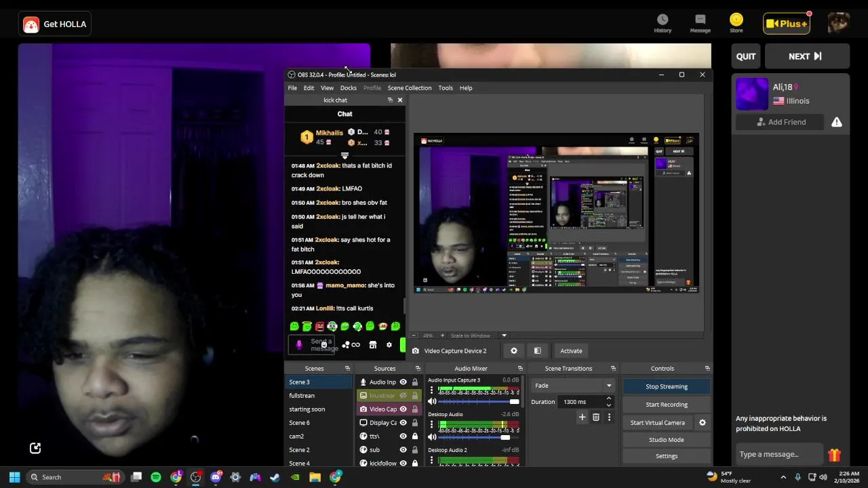The height and width of the screenshot is (488, 868).
Task: Select the cam2 scene
Action: (x=319, y=436)
